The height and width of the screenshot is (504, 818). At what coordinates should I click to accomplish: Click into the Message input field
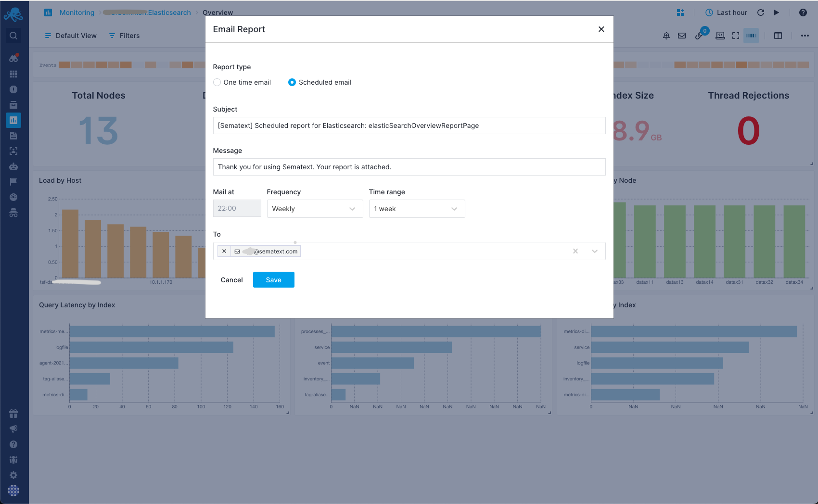point(409,167)
